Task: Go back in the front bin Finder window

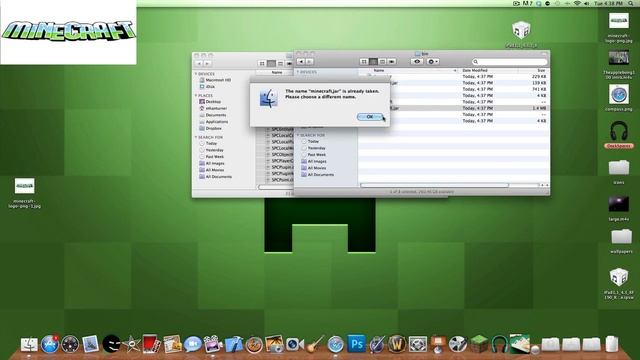Action: point(301,62)
